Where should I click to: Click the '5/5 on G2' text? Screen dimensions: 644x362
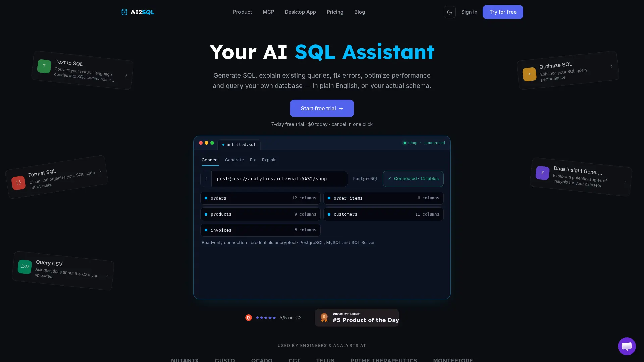pos(290,318)
